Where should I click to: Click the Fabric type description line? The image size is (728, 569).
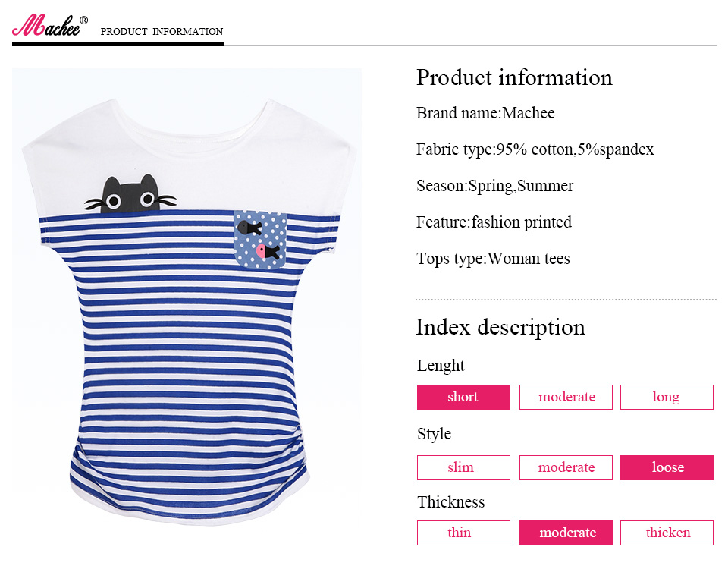[x=535, y=149]
